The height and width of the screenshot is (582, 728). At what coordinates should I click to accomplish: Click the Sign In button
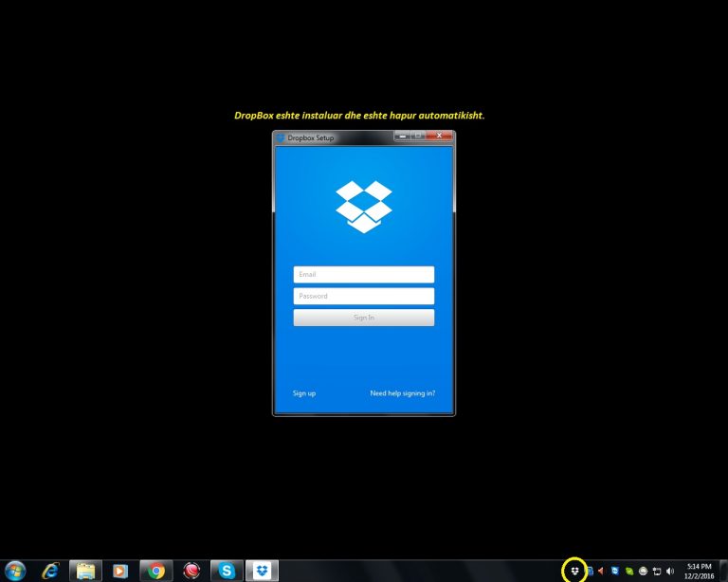point(364,318)
